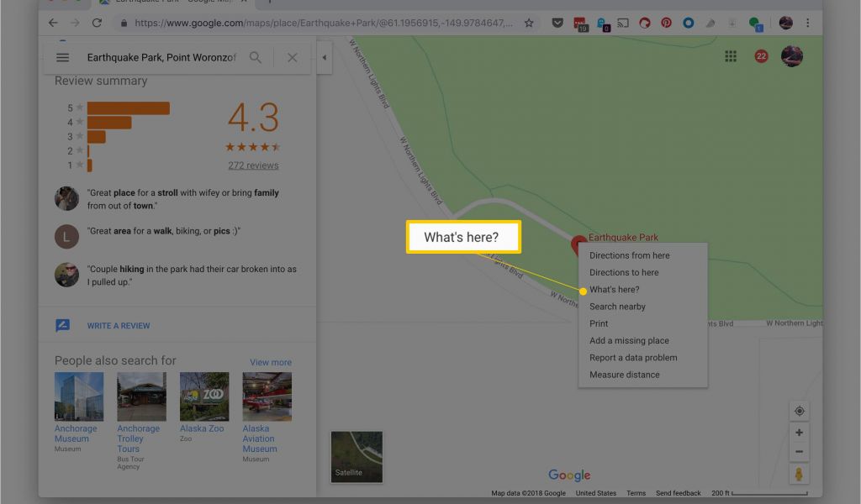Viewport: 861px width, 504px height.
Task: Open the 272 reviews link
Action: point(253,165)
